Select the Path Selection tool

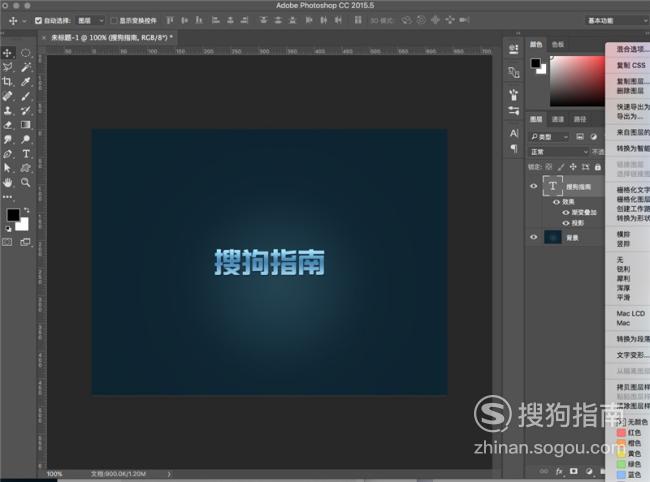click(7, 168)
